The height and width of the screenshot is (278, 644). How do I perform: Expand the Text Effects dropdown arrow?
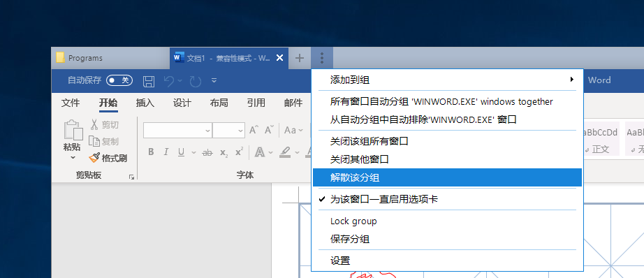pos(270,153)
